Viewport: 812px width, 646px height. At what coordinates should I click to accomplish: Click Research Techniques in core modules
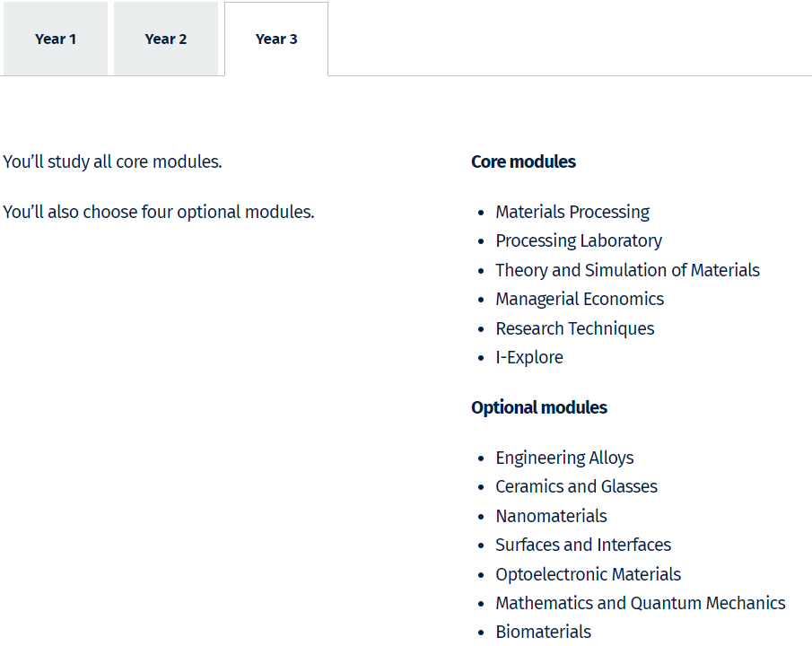pos(575,328)
